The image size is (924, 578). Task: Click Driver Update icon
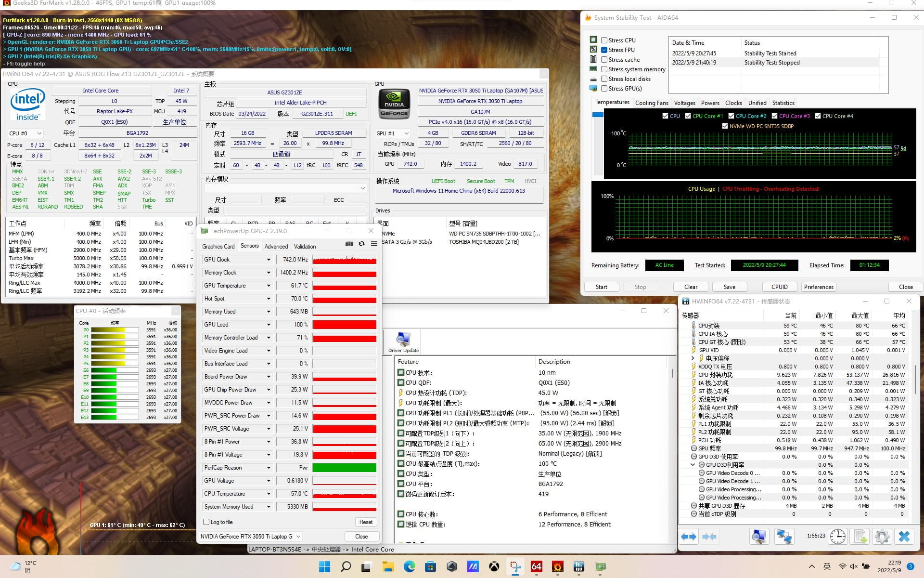pos(403,342)
